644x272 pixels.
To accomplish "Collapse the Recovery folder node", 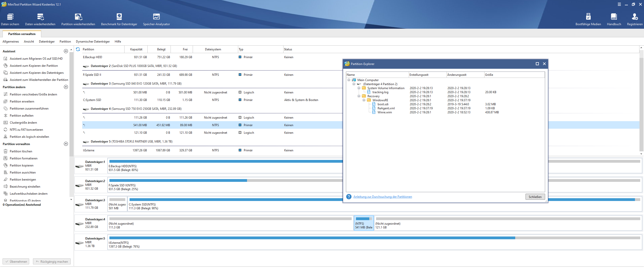I will 359,96.
